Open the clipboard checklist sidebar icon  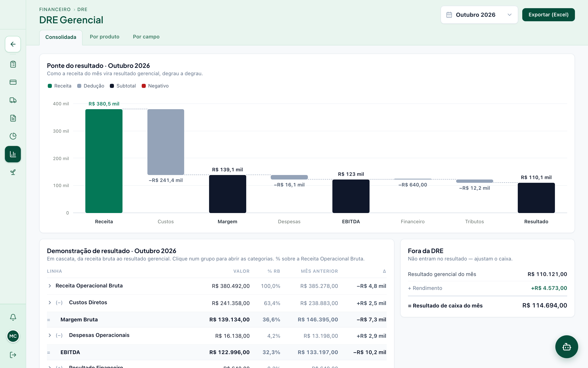[x=13, y=64]
